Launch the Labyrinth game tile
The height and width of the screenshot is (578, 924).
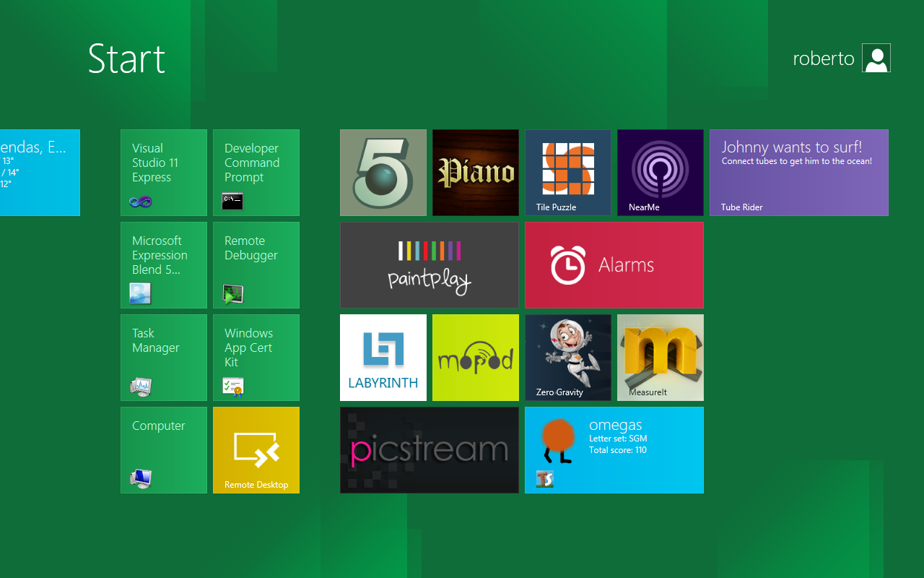[x=383, y=358]
